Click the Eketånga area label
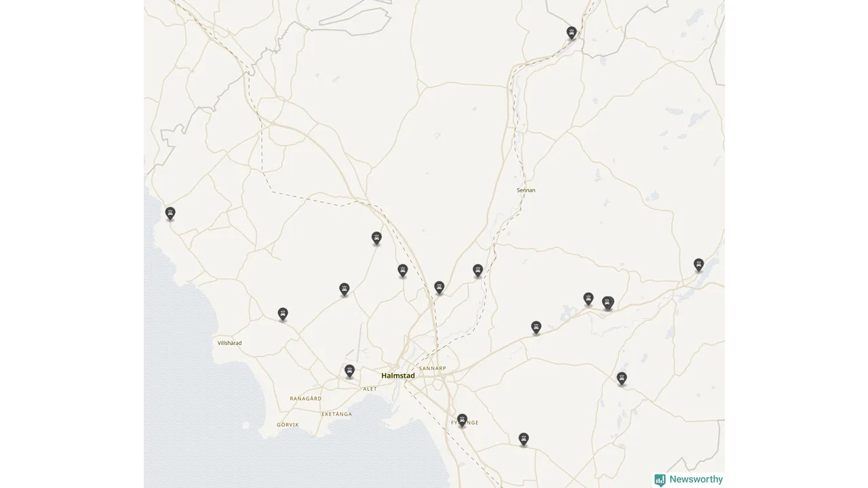The height and width of the screenshot is (488, 868). (336, 413)
